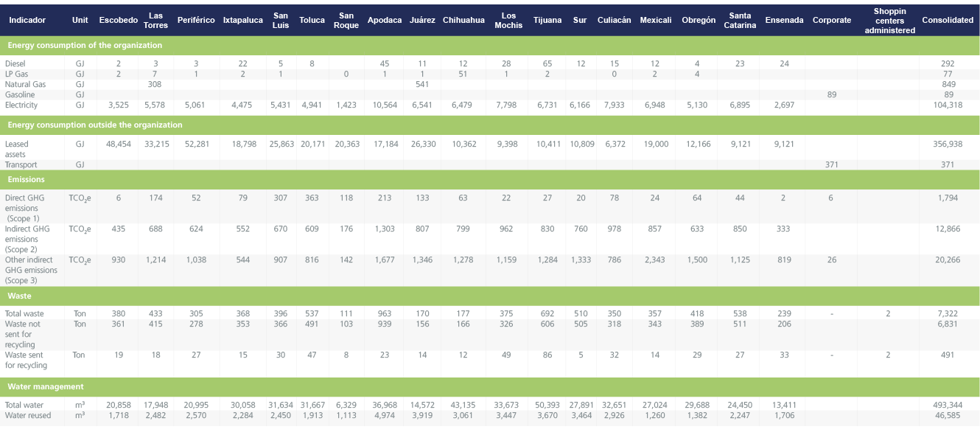This screenshot has height=435, width=980.
Task: Click consolidated total water value 493,344
Action: (x=948, y=405)
